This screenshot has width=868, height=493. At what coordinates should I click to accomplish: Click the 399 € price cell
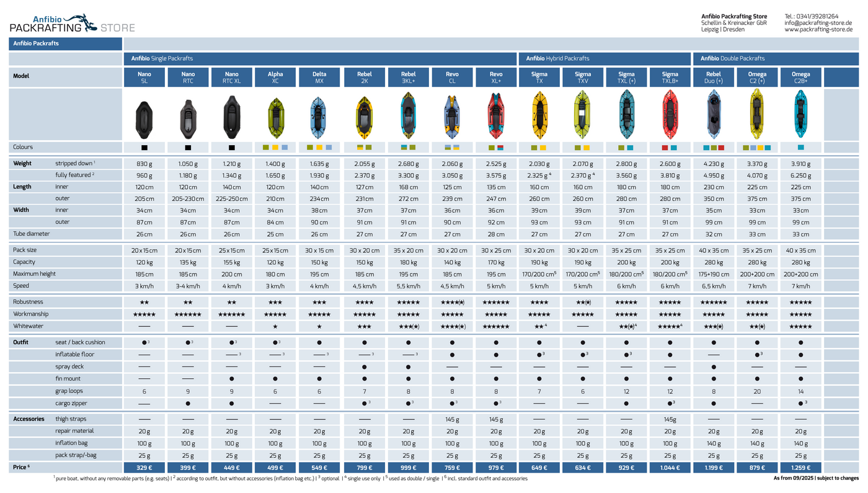coord(188,468)
